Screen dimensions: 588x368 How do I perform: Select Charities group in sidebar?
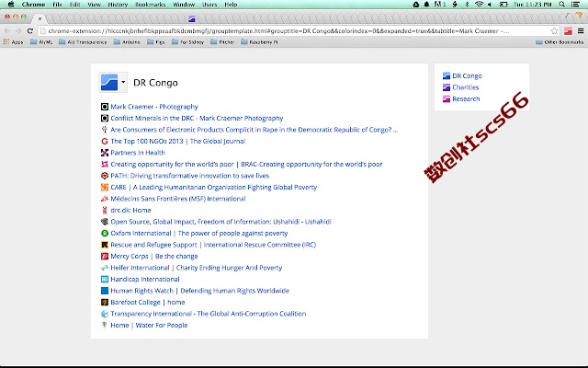click(461, 87)
